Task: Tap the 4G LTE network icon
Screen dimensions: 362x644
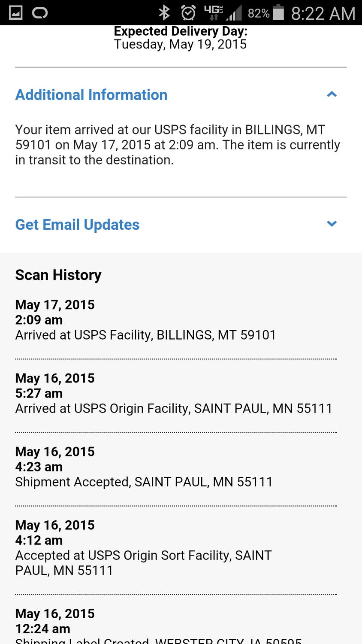Action: click(214, 12)
